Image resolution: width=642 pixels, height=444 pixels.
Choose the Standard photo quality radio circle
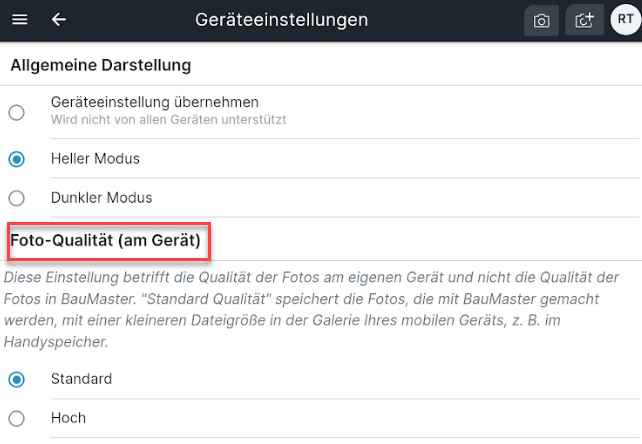tap(17, 379)
